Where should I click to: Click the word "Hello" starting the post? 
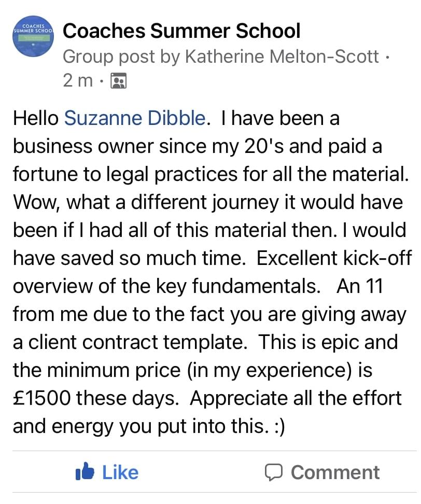35,118
